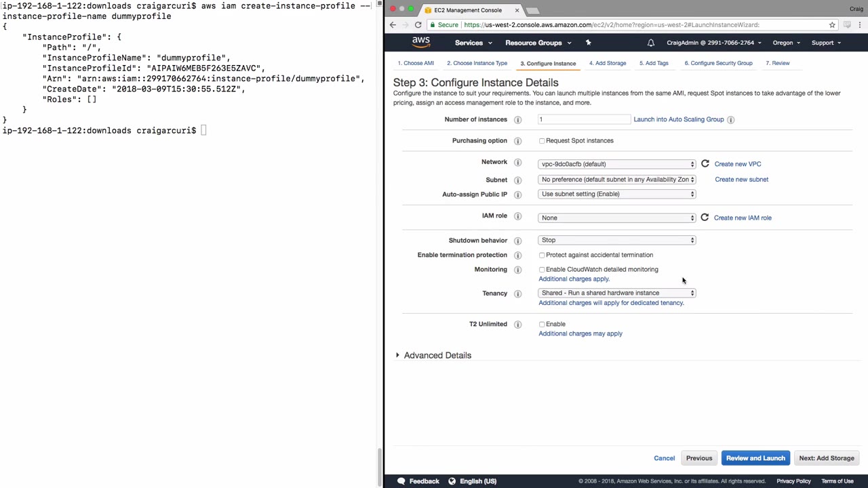Viewport: 868px width, 488px height.
Task: Expand the Advanced Details section
Action: pyautogui.click(x=434, y=355)
